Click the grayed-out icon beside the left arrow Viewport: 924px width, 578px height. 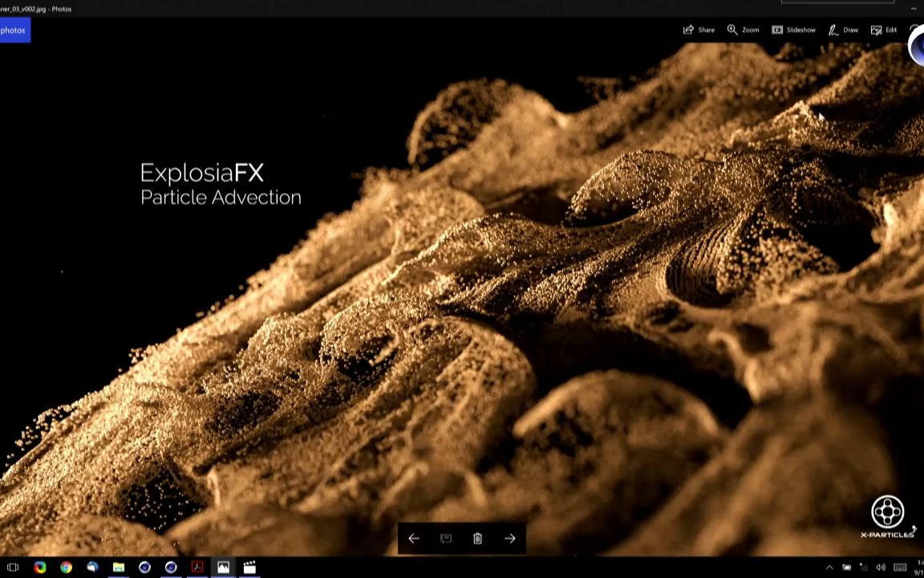tap(446, 539)
